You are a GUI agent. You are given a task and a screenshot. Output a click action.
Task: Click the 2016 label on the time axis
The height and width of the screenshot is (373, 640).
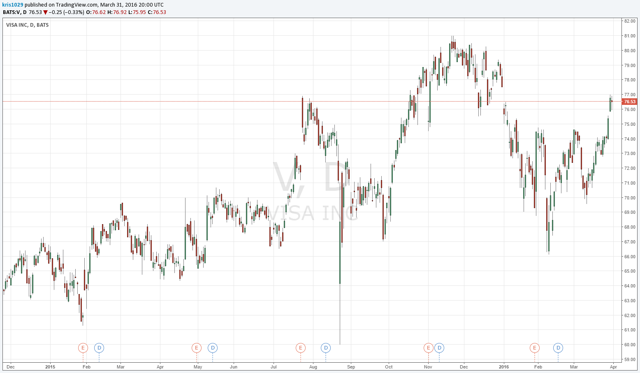pos(504,367)
